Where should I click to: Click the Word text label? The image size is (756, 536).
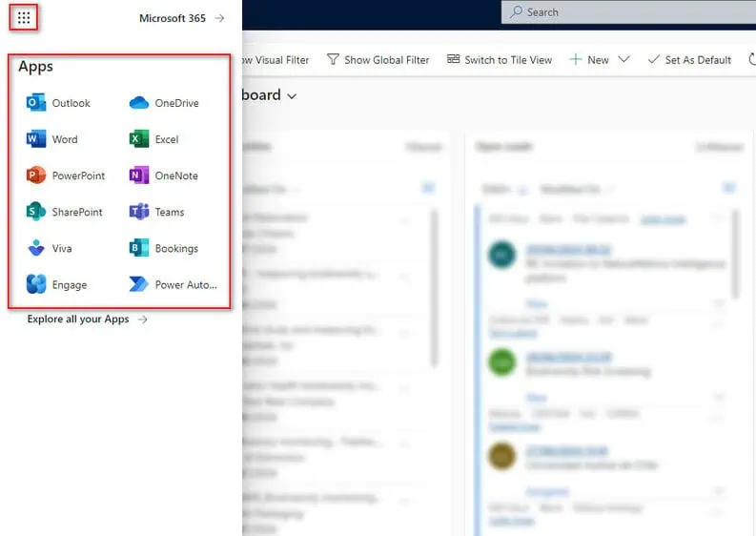tap(65, 139)
